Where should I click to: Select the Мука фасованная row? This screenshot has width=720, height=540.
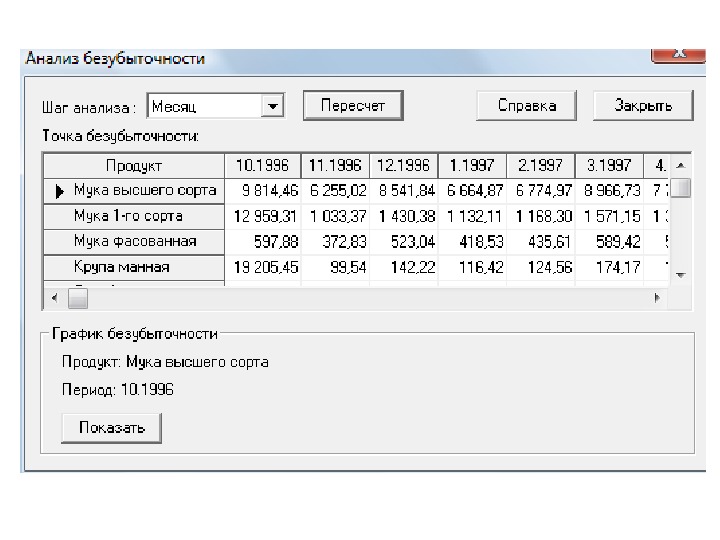[x=134, y=241]
